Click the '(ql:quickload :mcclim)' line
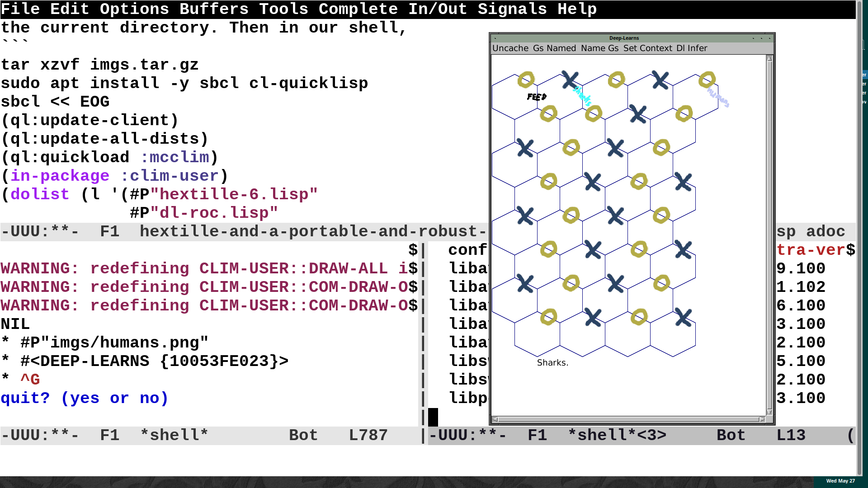 110,157
